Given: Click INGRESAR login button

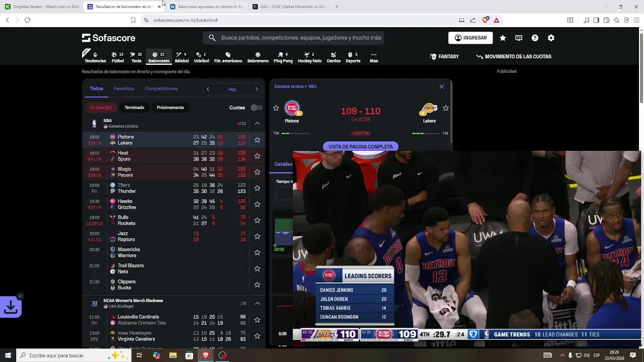Looking at the screenshot, I should (470, 38).
